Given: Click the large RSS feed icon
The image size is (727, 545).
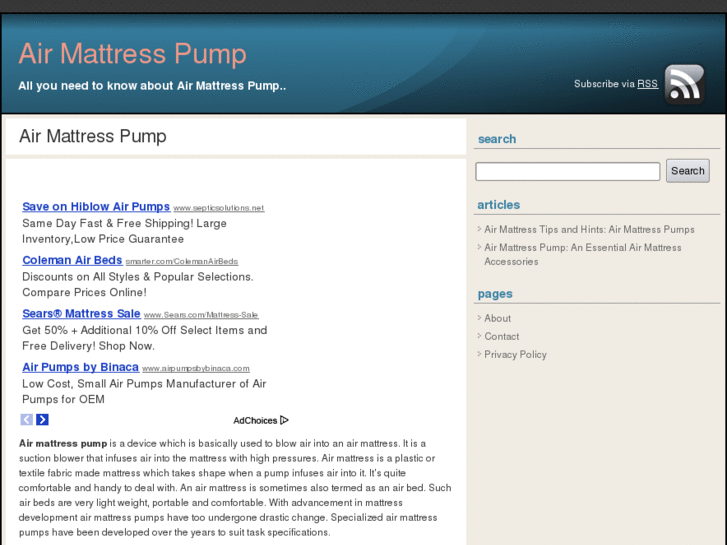Looking at the screenshot, I should coord(684,84).
